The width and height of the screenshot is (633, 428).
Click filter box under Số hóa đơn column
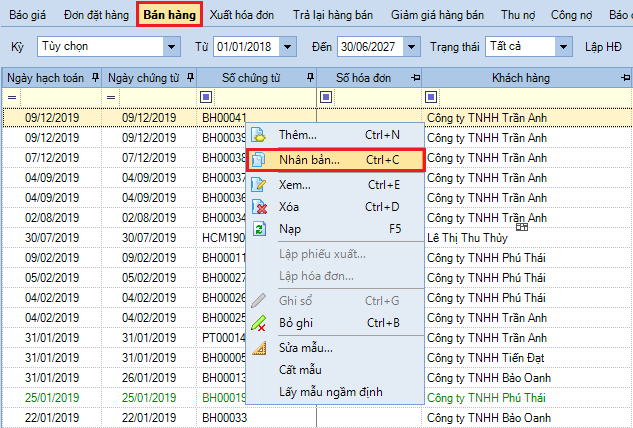pyautogui.click(x=326, y=97)
